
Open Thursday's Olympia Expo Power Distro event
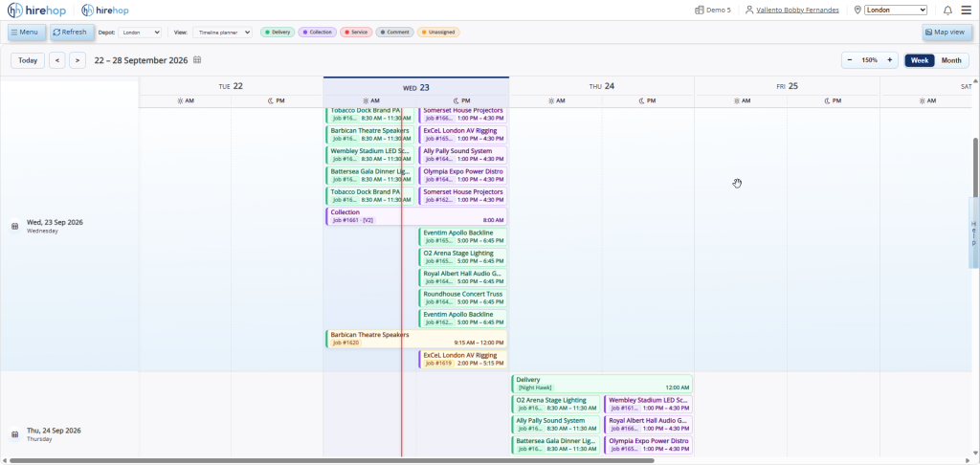(x=648, y=445)
